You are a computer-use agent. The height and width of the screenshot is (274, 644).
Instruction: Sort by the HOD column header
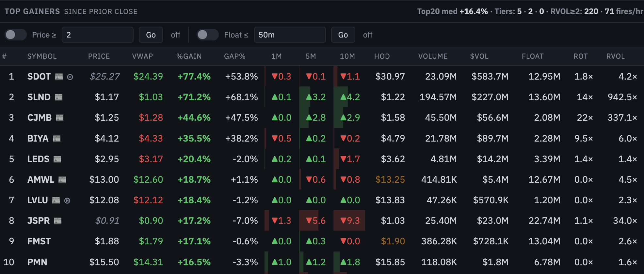click(x=382, y=56)
